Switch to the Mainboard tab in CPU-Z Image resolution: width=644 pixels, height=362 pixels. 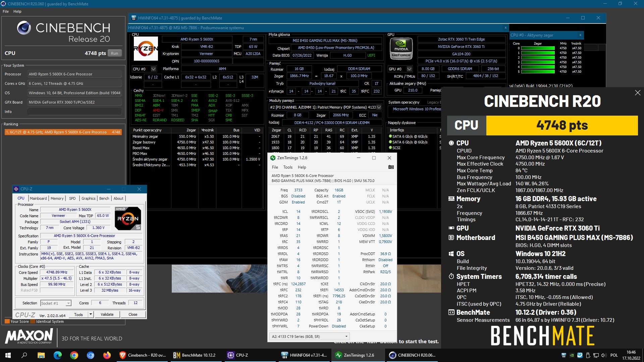click(38, 198)
